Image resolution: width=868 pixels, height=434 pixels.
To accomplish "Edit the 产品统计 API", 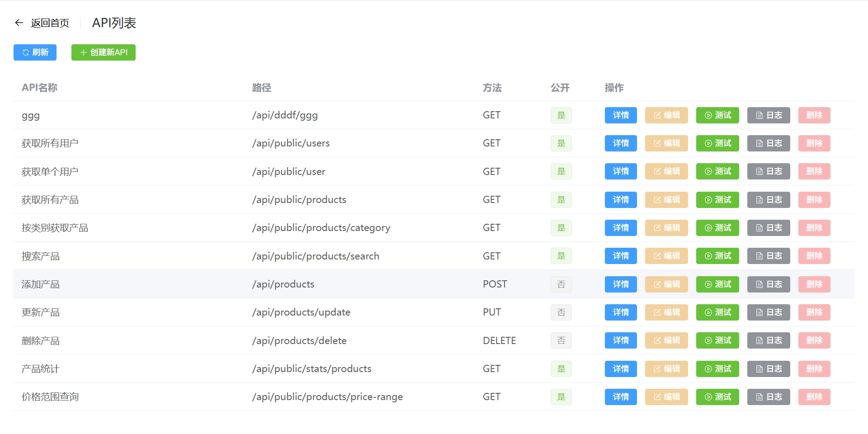I will click(x=666, y=369).
